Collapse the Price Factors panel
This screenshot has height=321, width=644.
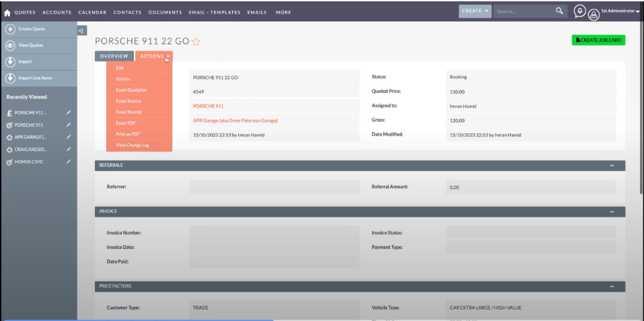612,287
